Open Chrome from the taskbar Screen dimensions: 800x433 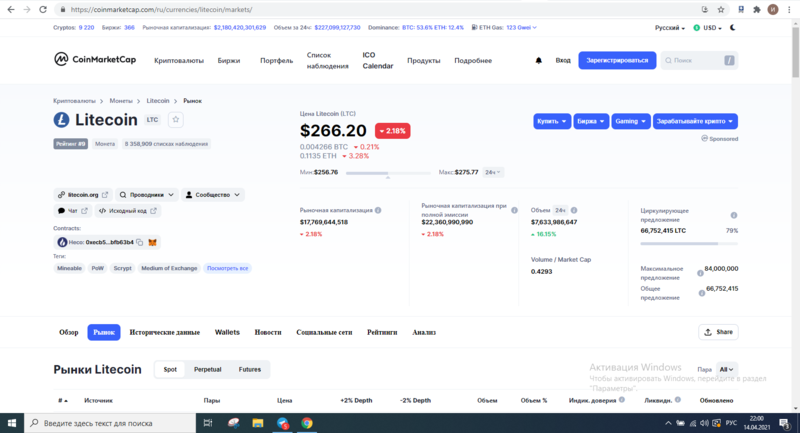click(x=307, y=423)
